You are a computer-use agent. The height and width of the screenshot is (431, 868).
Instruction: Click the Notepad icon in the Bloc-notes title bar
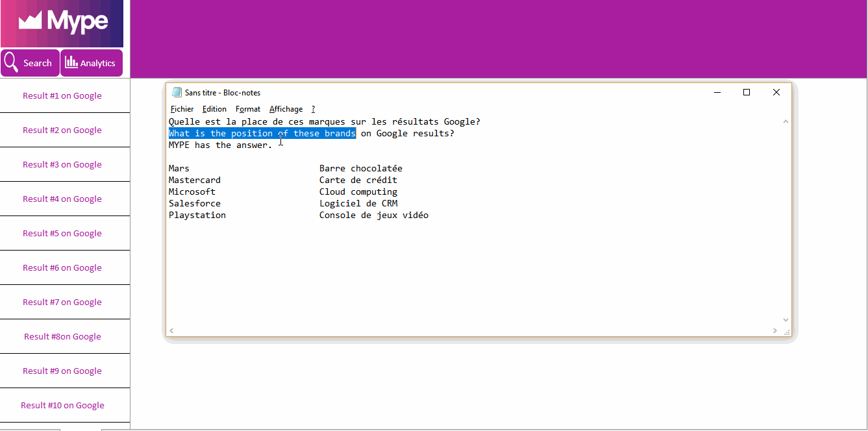click(177, 92)
